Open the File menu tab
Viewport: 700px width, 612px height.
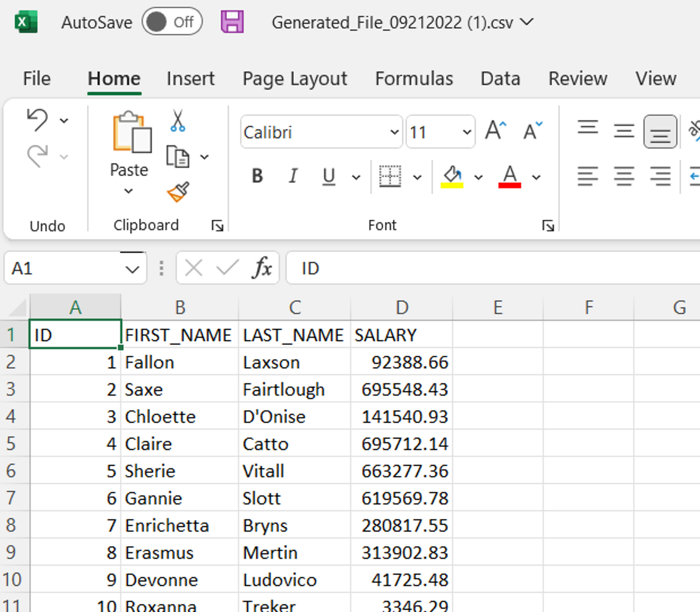tap(37, 79)
